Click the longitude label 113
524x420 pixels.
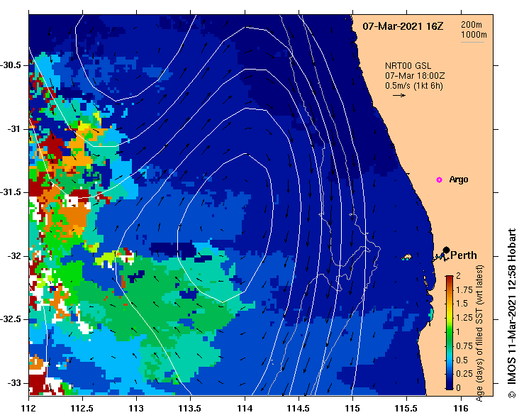136,409
